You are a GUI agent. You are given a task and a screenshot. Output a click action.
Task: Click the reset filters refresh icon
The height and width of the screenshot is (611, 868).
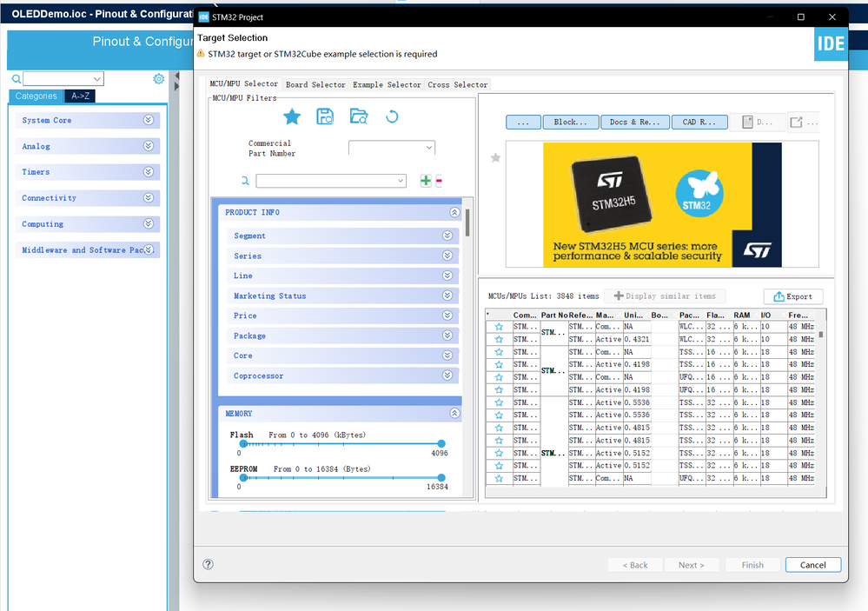(392, 116)
